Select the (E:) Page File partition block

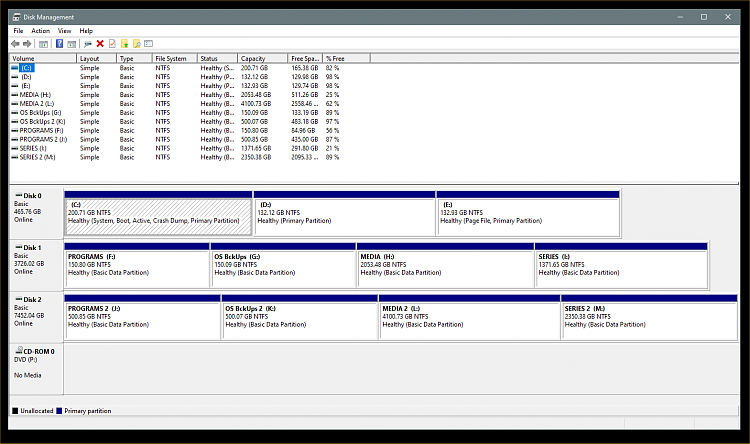point(528,213)
